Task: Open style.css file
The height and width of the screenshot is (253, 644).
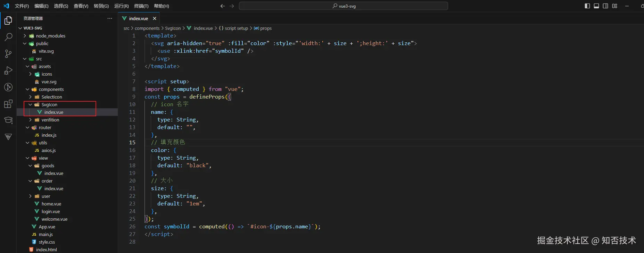Action: tap(67, 242)
